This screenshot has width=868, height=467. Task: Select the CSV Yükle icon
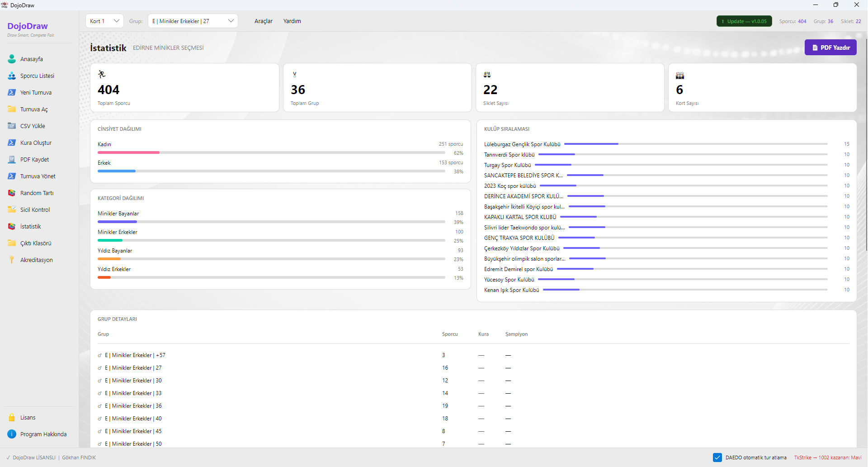12,126
